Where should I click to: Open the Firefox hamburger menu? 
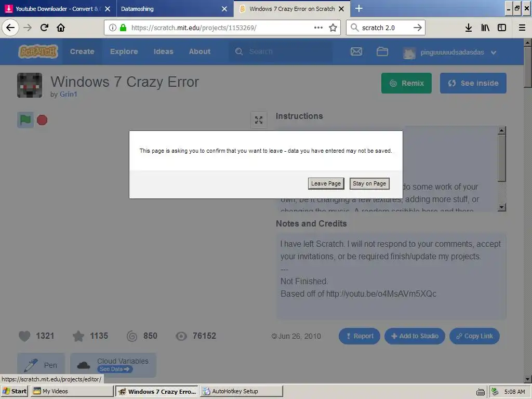click(x=522, y=28)
